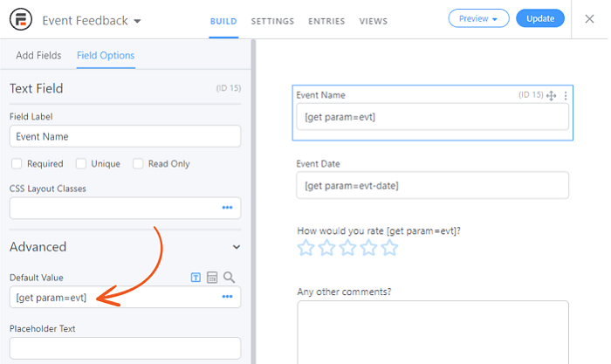Go to the Entries tab

[x=326, y=22]
